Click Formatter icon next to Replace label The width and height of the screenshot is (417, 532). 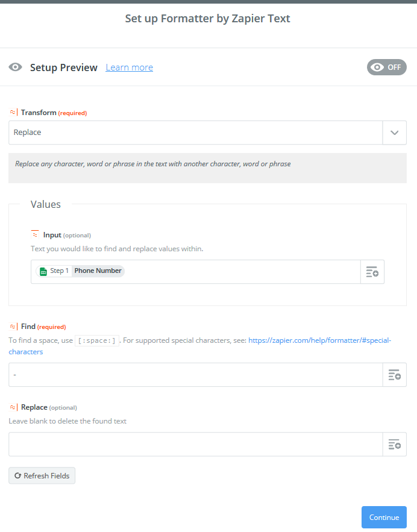click(x=13, y=407)
